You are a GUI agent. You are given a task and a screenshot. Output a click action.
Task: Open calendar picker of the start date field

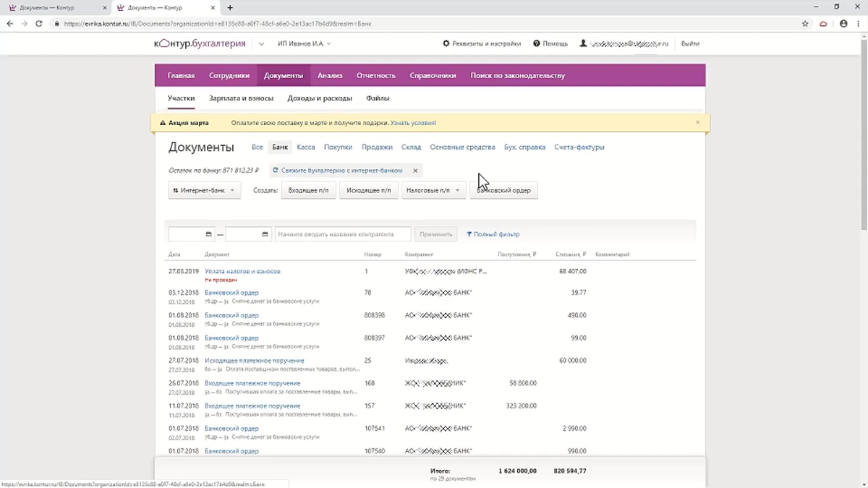[x=209, y=234]
